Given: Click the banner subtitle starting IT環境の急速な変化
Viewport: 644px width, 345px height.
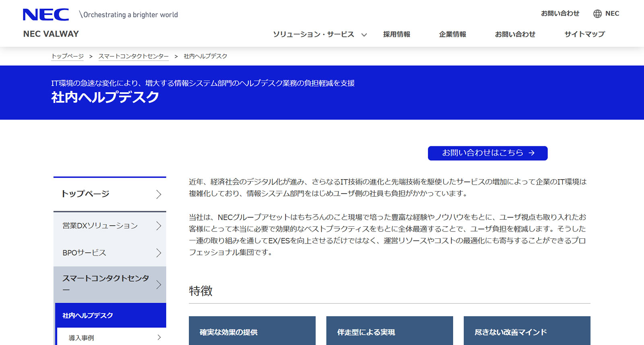Looking at the screenshot, I should (x=203, y=83).
